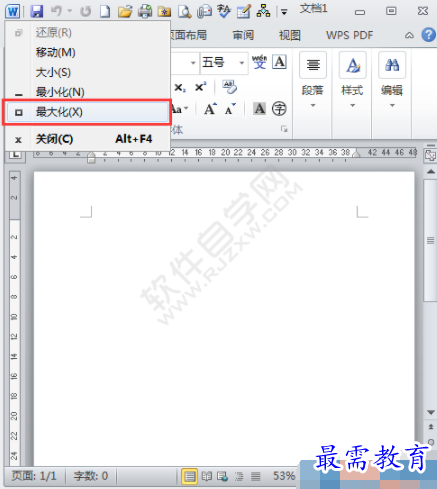Click the paperclip attachment icon in toolbar

[204, 11]
